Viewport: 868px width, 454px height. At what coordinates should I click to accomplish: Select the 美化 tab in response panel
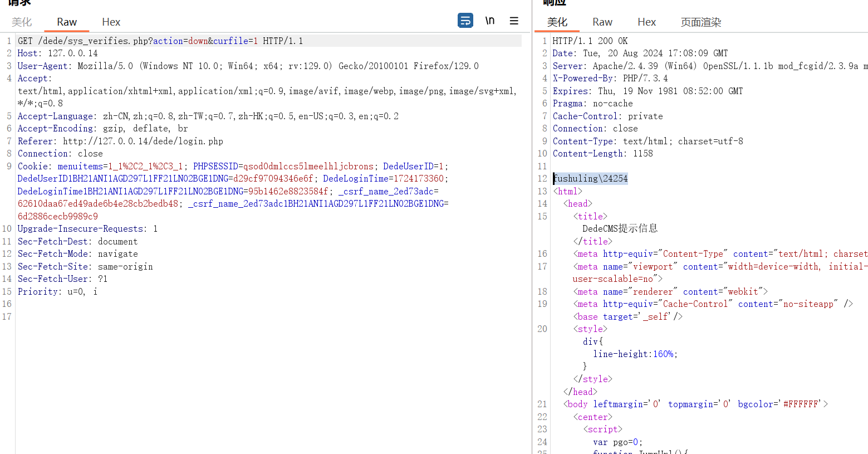coord(557,22)
